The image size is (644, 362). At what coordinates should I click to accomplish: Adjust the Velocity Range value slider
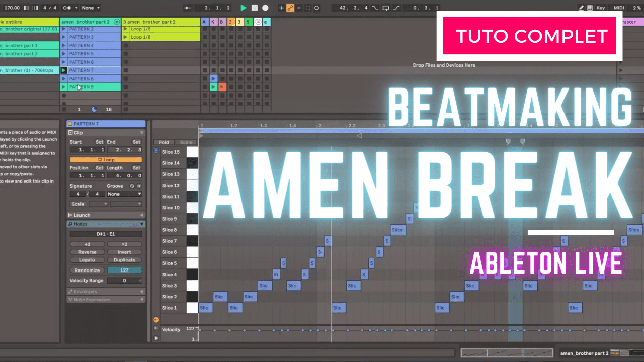click(124, 280)
